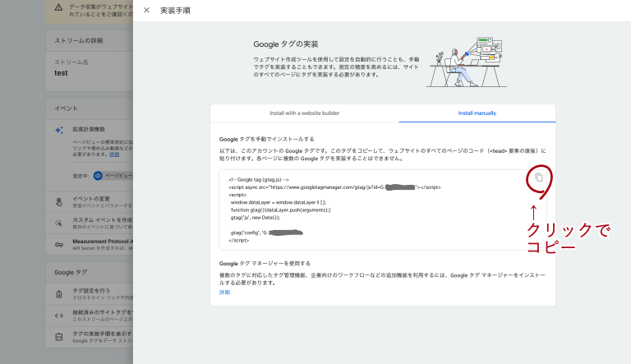631x364 pixels.
Task: Click the 拡張計測機能 sparkle icon
Action: tap(59, 130)
